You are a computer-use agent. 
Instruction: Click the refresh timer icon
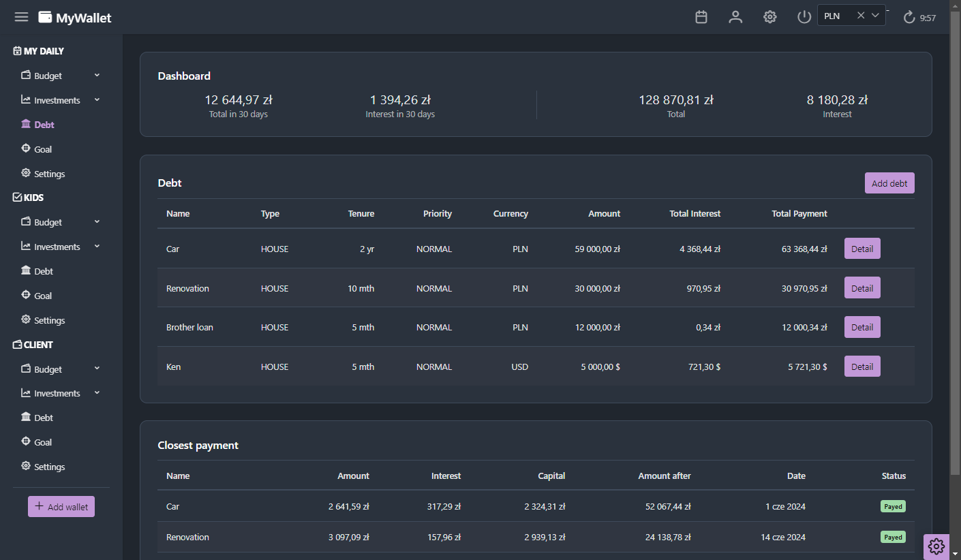click(x=909, y=18)
